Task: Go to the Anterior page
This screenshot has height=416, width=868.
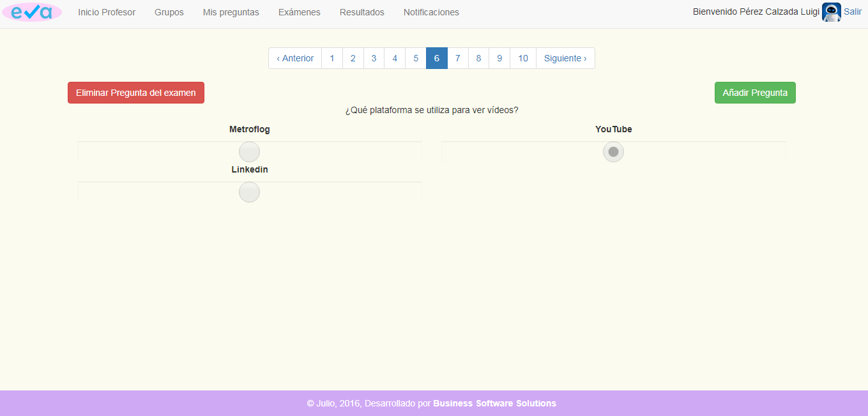Action: click(295, 58)
